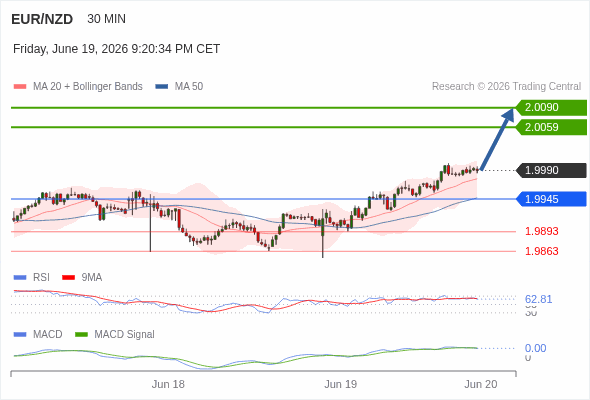Click the 30 MIN timeframe label
The image size is (590, 400).
click(x=106, y=19)
